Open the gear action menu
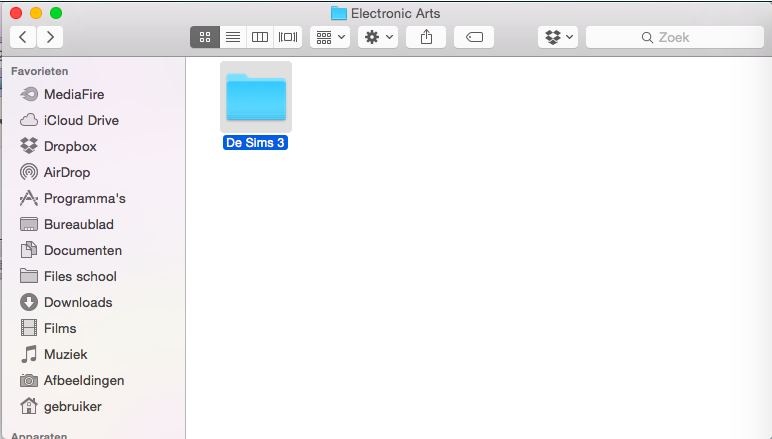This screenshot has width=772, height=439. click(378, 37)
